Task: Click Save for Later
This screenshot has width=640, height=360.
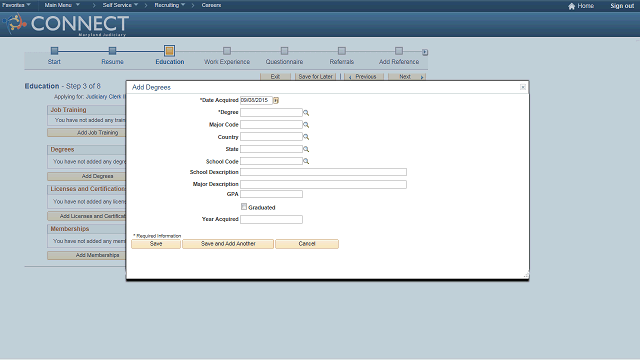Action: click(316, 76)
